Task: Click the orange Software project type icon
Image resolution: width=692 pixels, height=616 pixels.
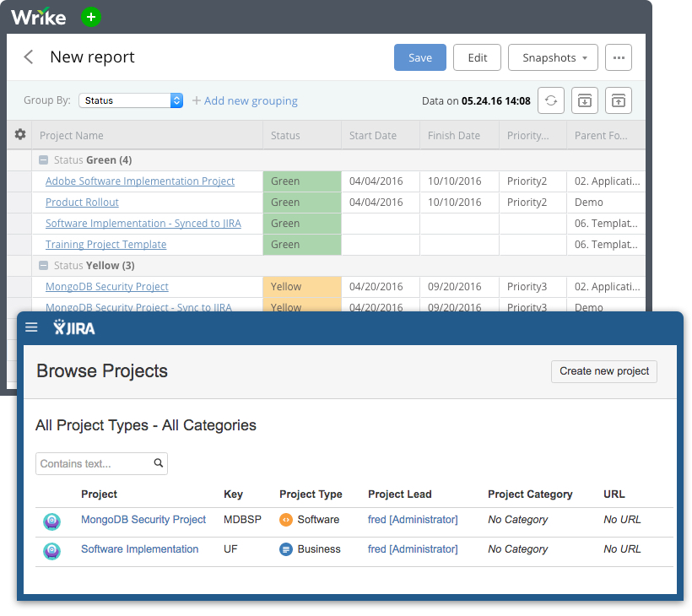Action: [x=286, y=520]
